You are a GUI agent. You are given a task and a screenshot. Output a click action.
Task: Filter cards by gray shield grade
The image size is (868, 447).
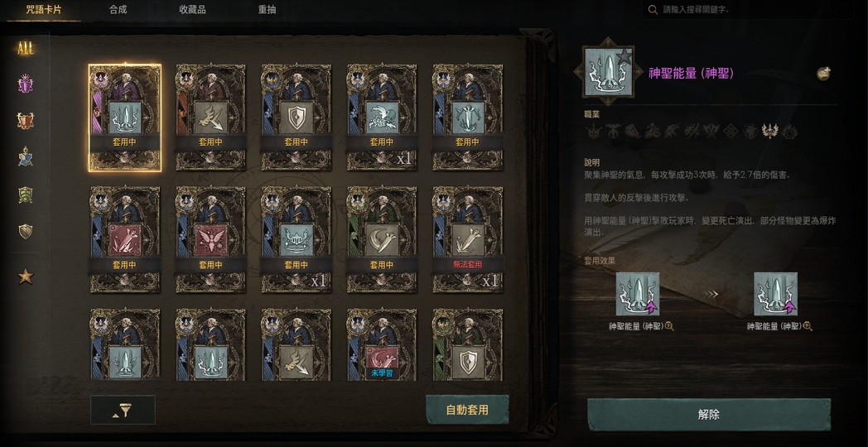coord(26,231)
